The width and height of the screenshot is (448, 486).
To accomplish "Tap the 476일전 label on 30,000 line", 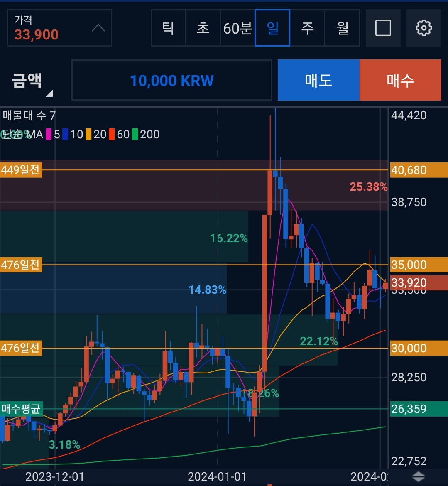I will pos(21,348).
